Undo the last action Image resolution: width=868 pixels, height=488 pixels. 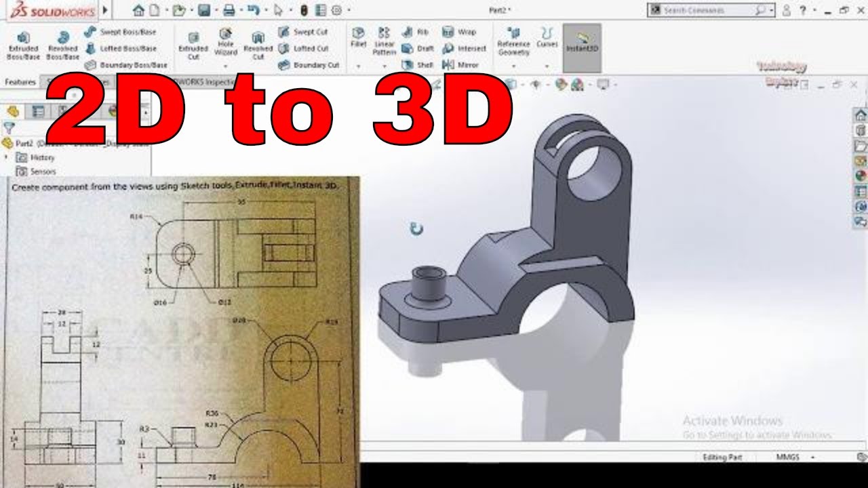[x=253, y=10]
